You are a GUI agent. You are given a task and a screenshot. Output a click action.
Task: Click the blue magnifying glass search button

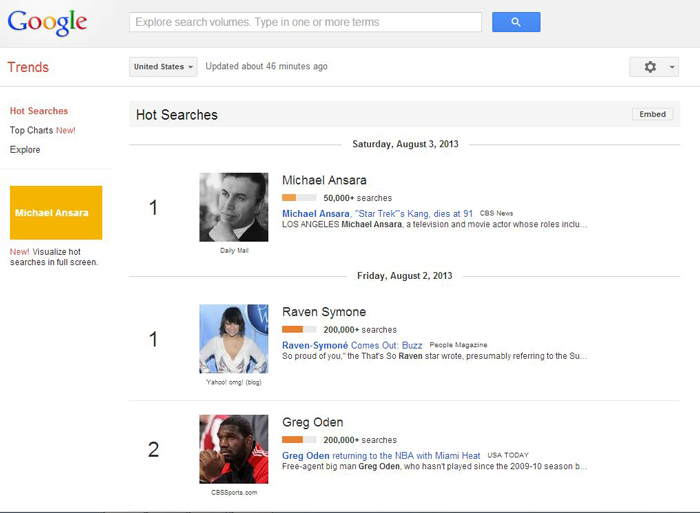point(516,22)
